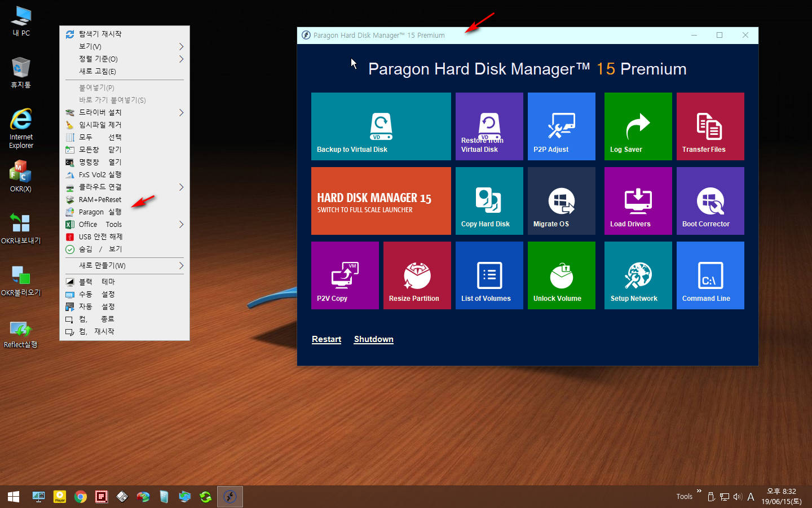Viewport: 812px width, 508px height.
Task: Open the 휴지통 recycle bin icon
Action: click(21, 72)
